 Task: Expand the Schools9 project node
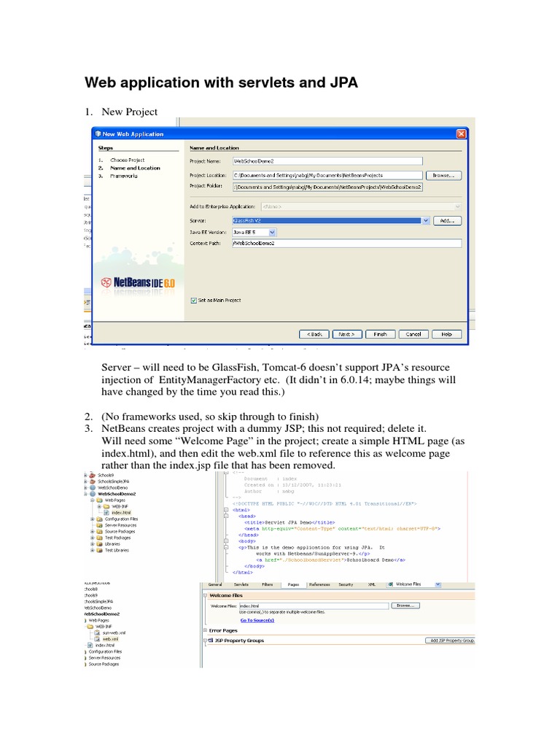tap(86, 475)
